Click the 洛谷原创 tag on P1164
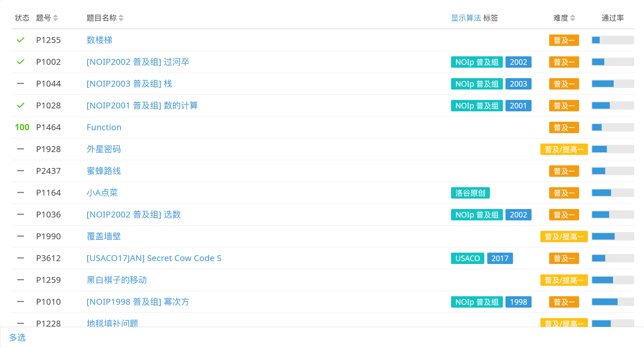 (x=470, y=193)
